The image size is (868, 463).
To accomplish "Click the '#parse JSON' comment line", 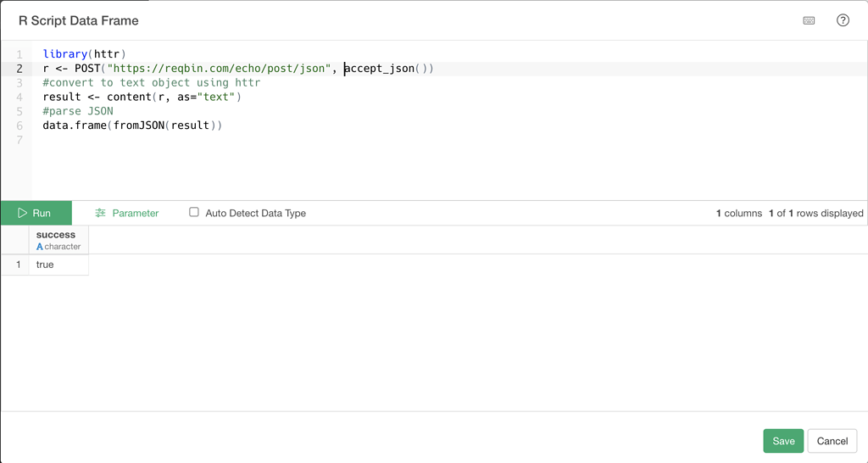I will coord(78,112).
